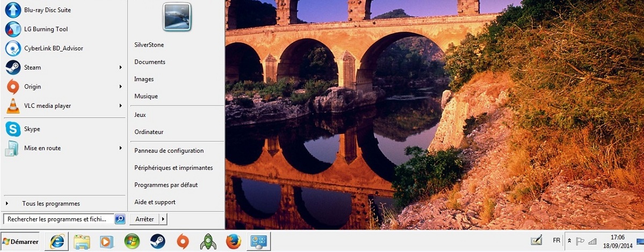Click the program search input field
This screenshot has height=252, width=644.
(58, 219)
